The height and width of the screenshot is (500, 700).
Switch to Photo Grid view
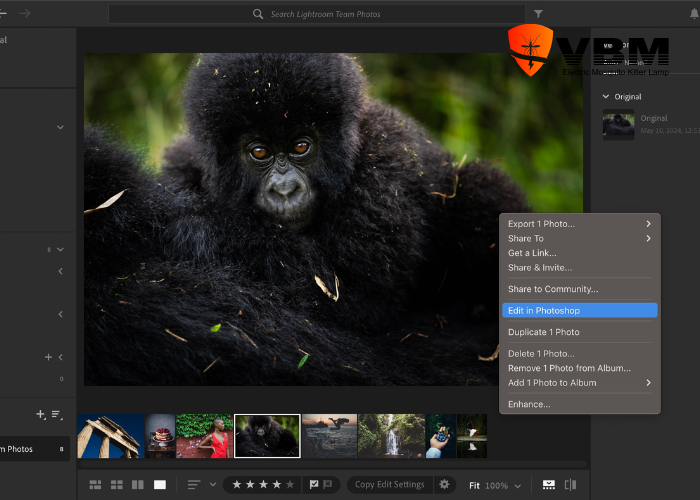click(95, 484)
